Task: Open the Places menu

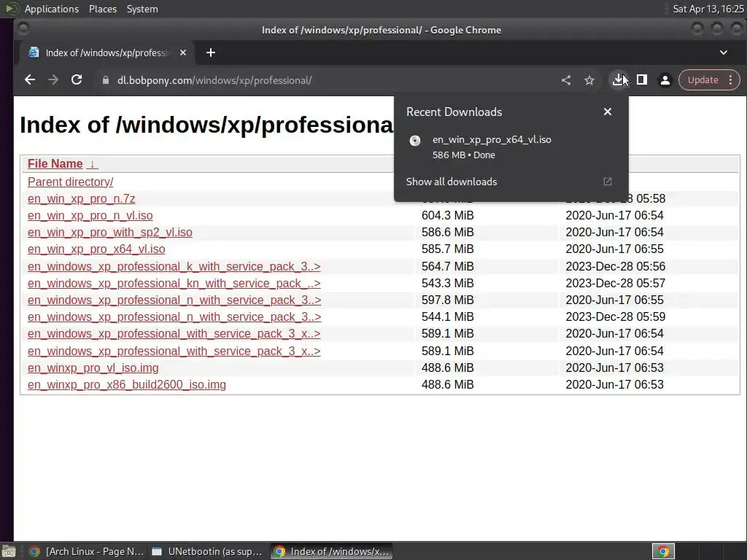Action: click(102, 9)
